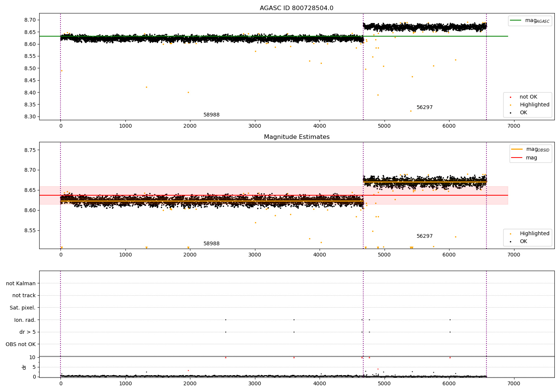Click the 'not track' row label
The height and width of the screenshot is (392, 560).
[x=24, y=296]
